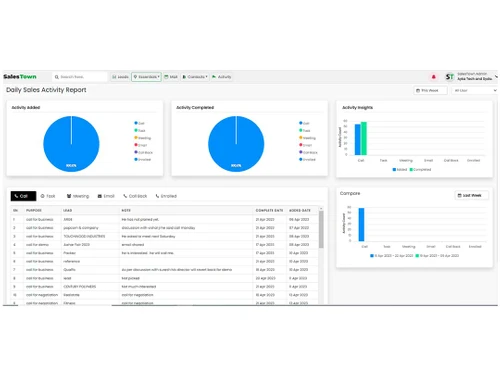Open the Mail menu item
The image size is (500, 375).
(171, 77)
